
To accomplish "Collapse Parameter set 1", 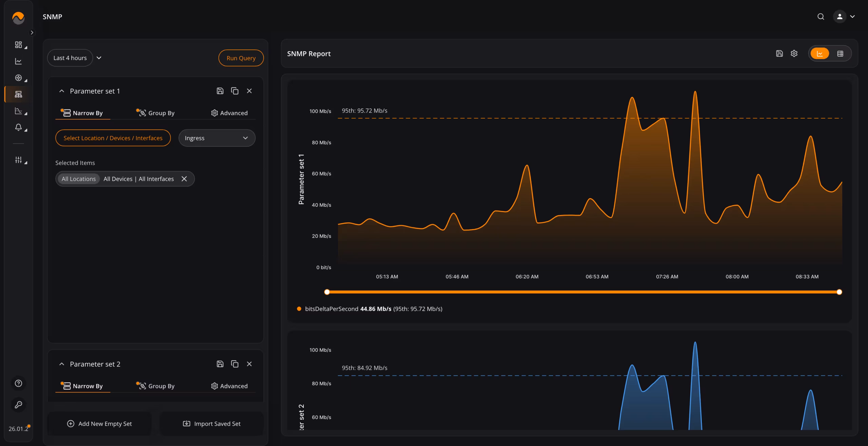I will point(62,91).
